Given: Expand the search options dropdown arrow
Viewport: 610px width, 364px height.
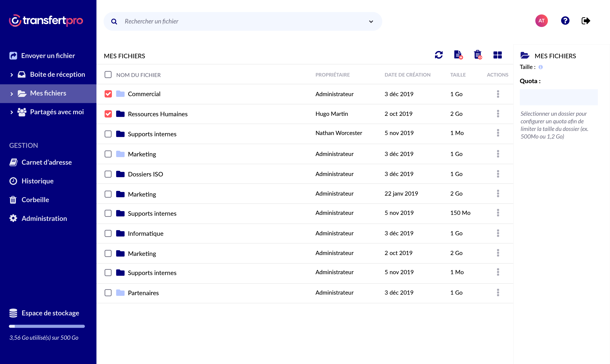Looking at the screenshot, I should point(371,22).
